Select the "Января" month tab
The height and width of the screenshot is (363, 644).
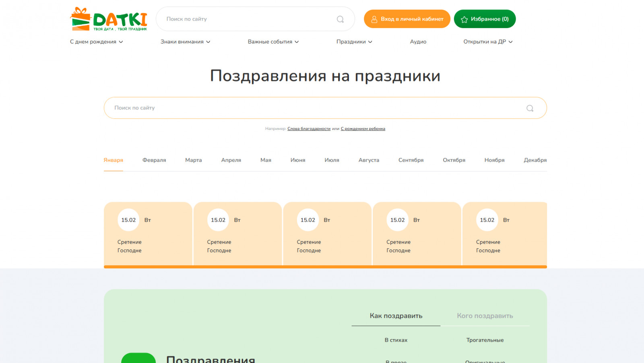point(114,160)
